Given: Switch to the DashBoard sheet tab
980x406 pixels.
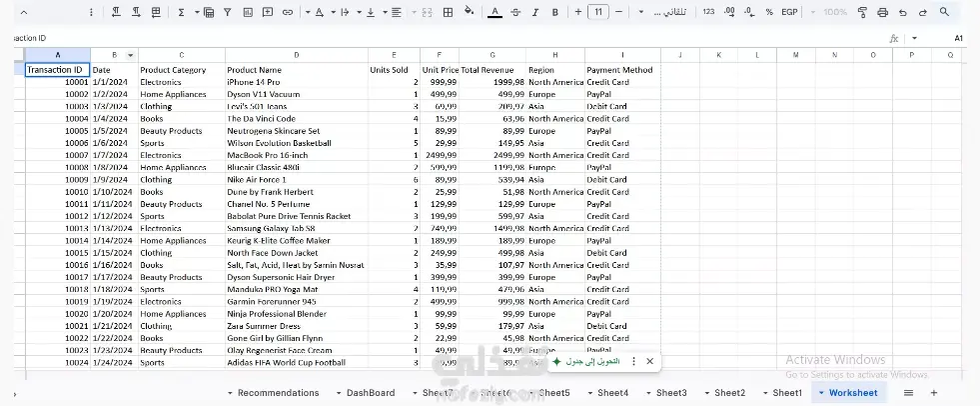Looking at the screenshot, I should [x=371, y=393].
